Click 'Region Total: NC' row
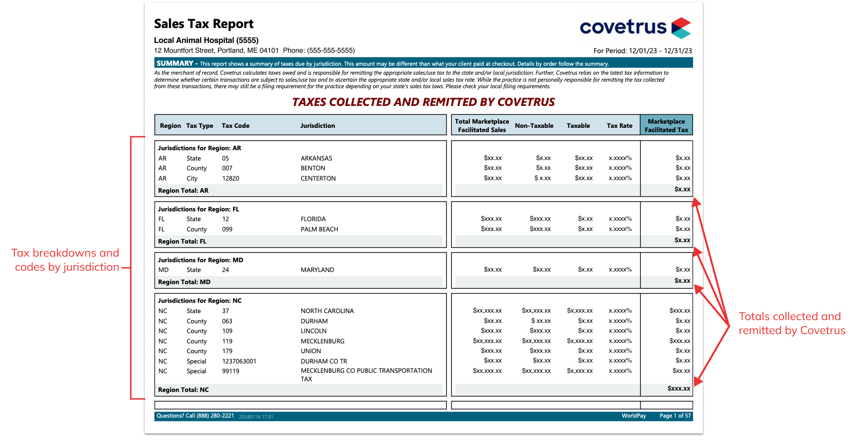Image resolution: width=868 pixels, height=440 pixels. [x=300, y=390]
